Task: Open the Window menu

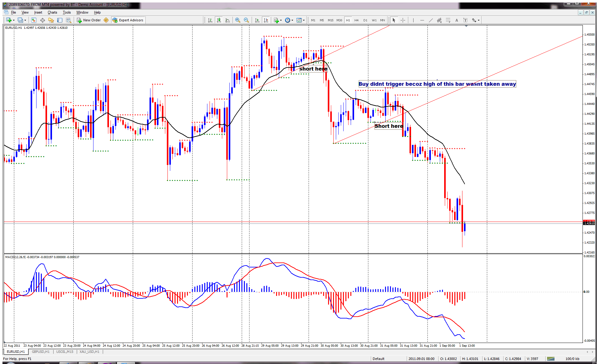Action: (82, 12)
